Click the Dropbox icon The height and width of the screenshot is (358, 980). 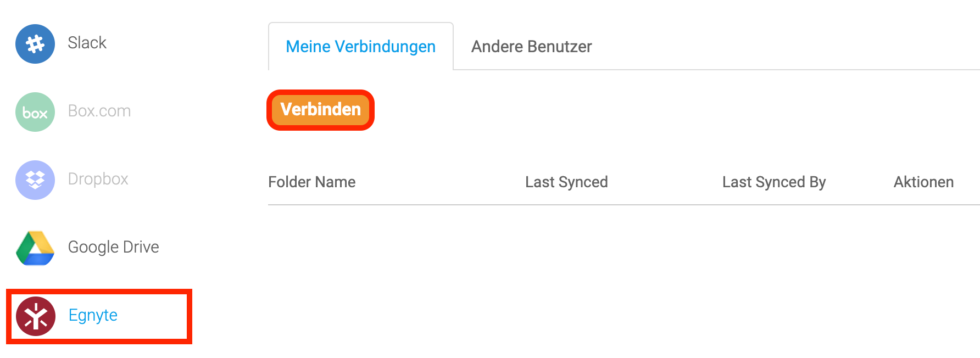coord(35,180)
